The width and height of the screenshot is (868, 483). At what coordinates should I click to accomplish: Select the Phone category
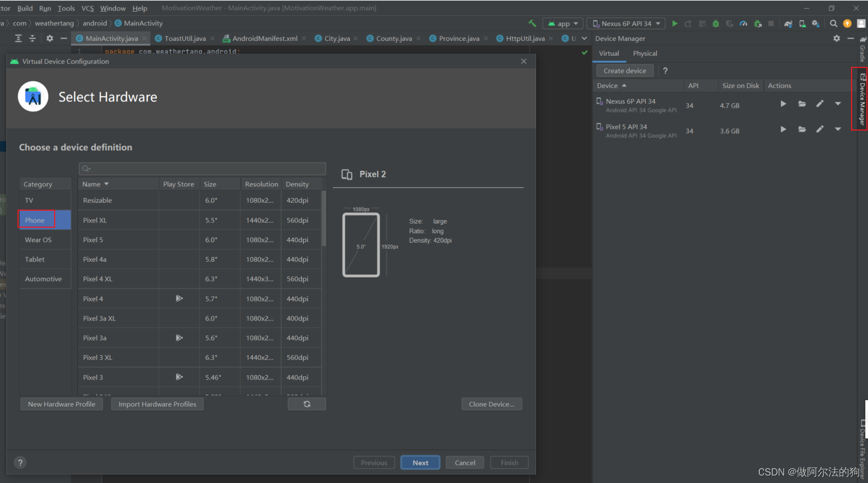(x=45, y=220)
